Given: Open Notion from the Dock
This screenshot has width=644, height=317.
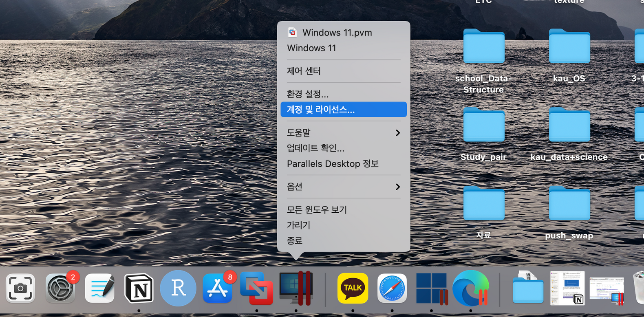Looking at the screenshot, I should click(139, 288).
